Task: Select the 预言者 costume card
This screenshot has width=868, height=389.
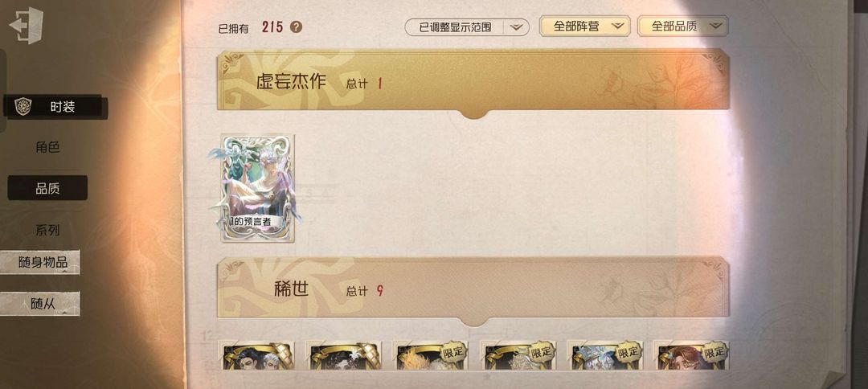Action: coord(256,188)
